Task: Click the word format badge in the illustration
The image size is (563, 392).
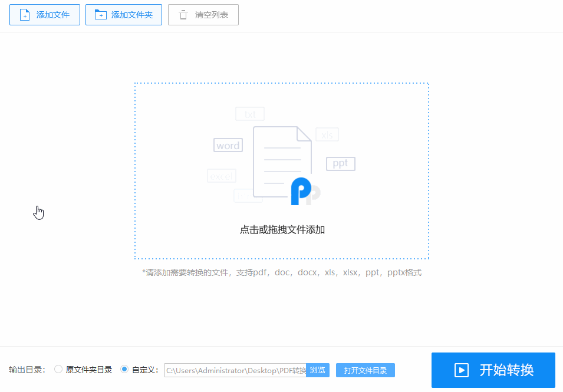Action: tap(228, 145)
